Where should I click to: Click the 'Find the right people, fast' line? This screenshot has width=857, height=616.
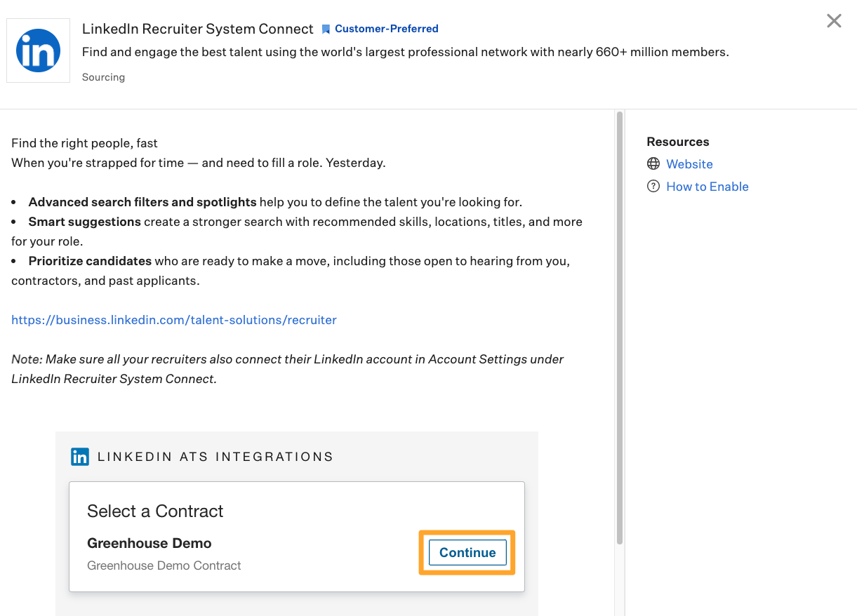click(84, 143)
